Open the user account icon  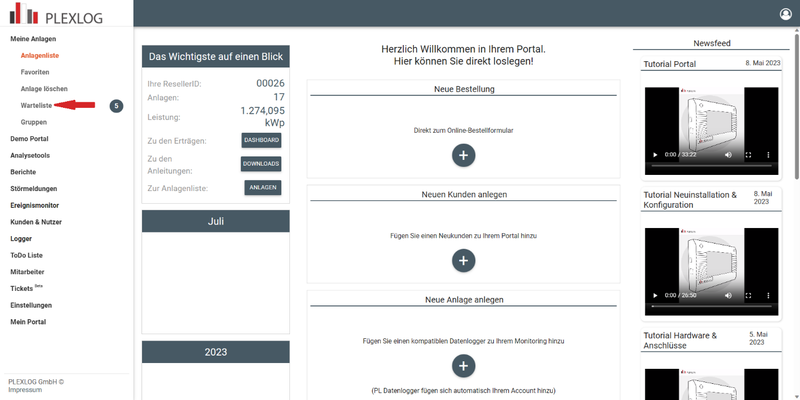786,14
